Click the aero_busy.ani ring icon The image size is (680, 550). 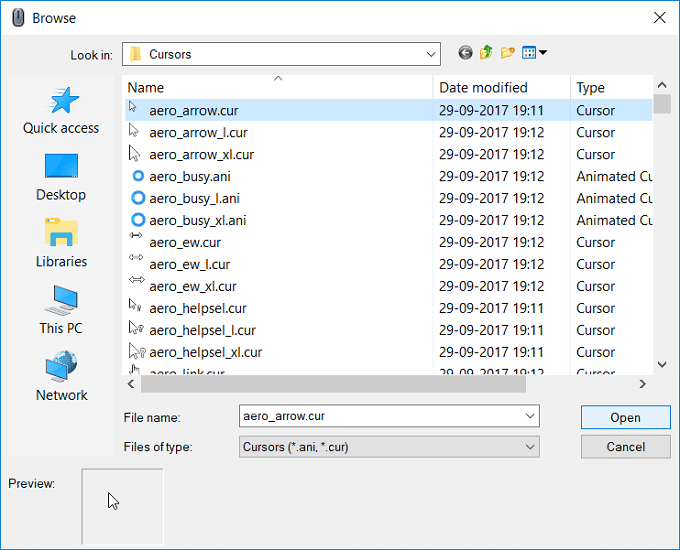coord(138,176)
